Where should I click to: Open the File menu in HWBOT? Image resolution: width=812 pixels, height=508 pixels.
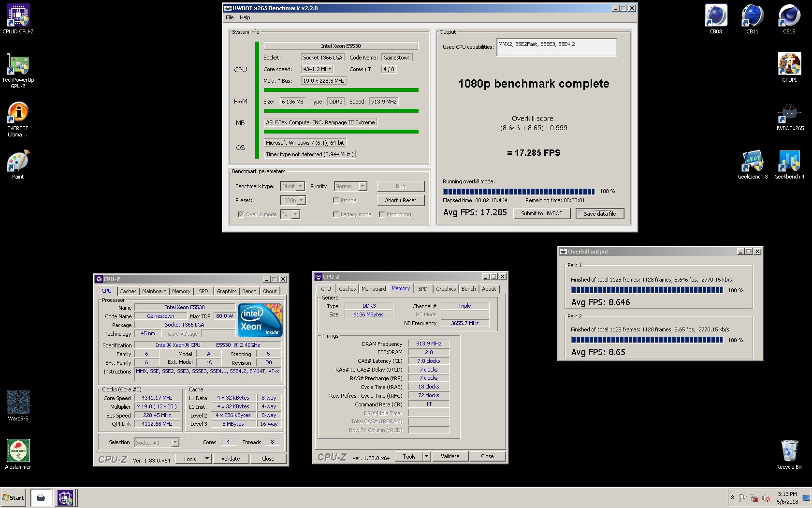230,17
